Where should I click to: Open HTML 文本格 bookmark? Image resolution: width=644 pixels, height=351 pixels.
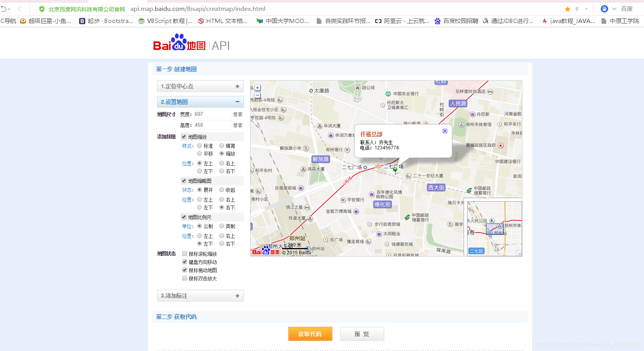[223, 21]
